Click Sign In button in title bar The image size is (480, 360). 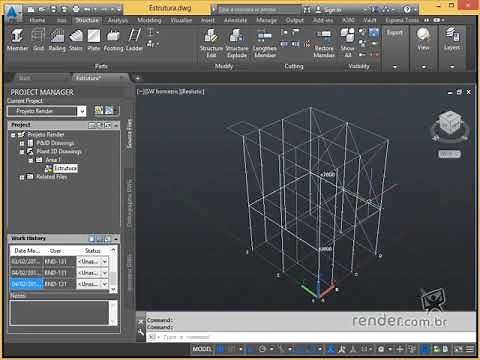[329, 10]
